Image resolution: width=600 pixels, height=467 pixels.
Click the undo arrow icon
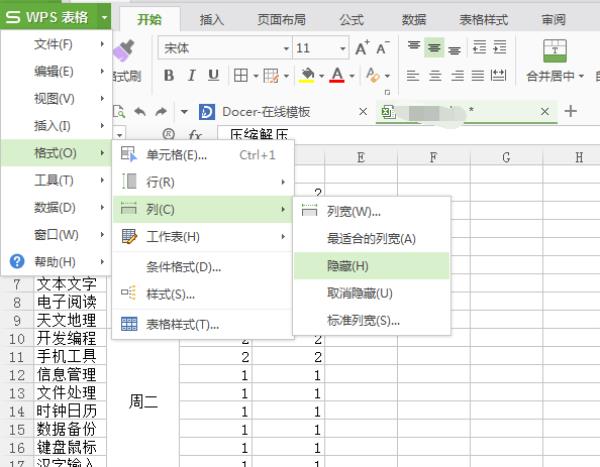139,111
